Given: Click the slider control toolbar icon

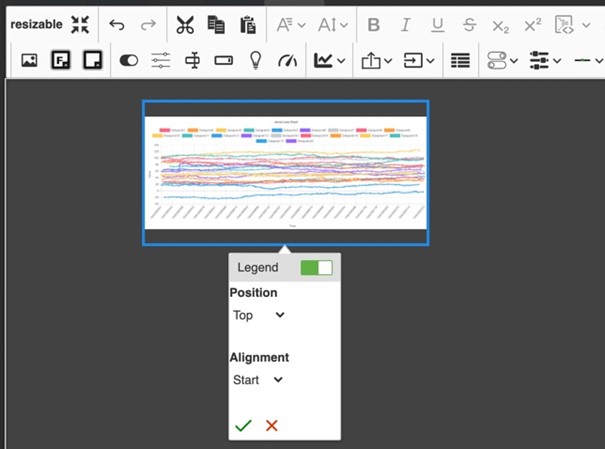Looking at the screenshot, I should coord(161,60).
